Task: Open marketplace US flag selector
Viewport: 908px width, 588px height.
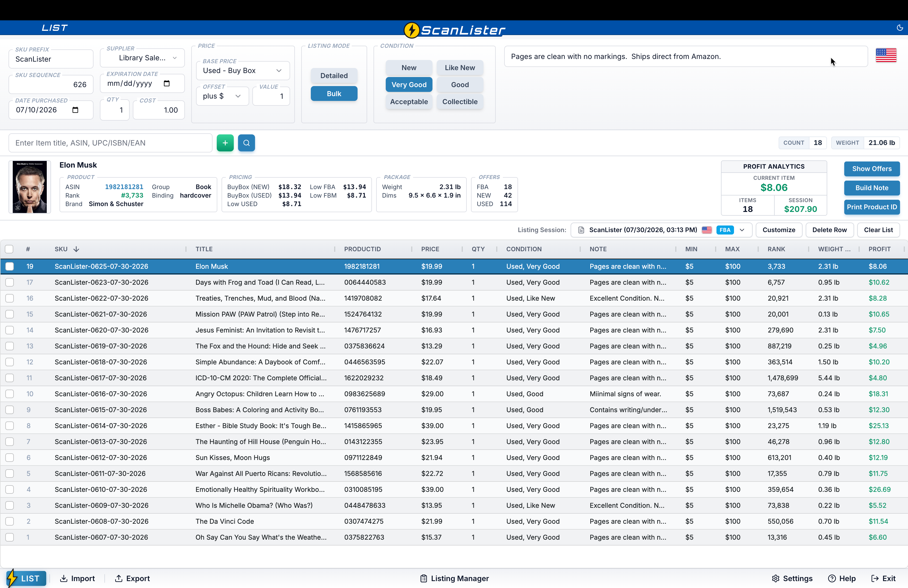Action: (x=886, y=56)
